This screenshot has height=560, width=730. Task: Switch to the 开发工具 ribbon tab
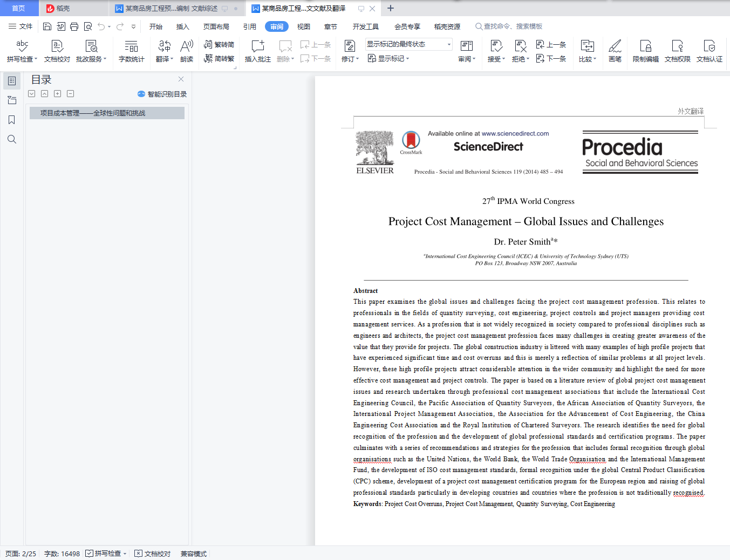point(366,26)
